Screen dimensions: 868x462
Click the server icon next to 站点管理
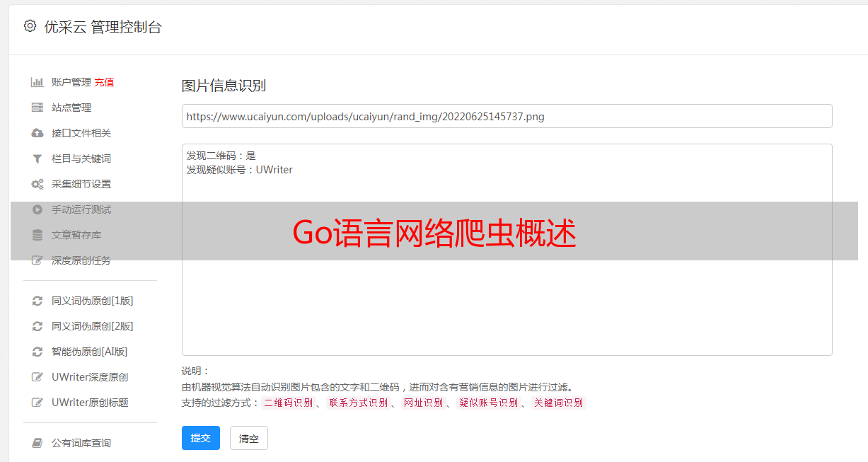(x=37, y=108)
